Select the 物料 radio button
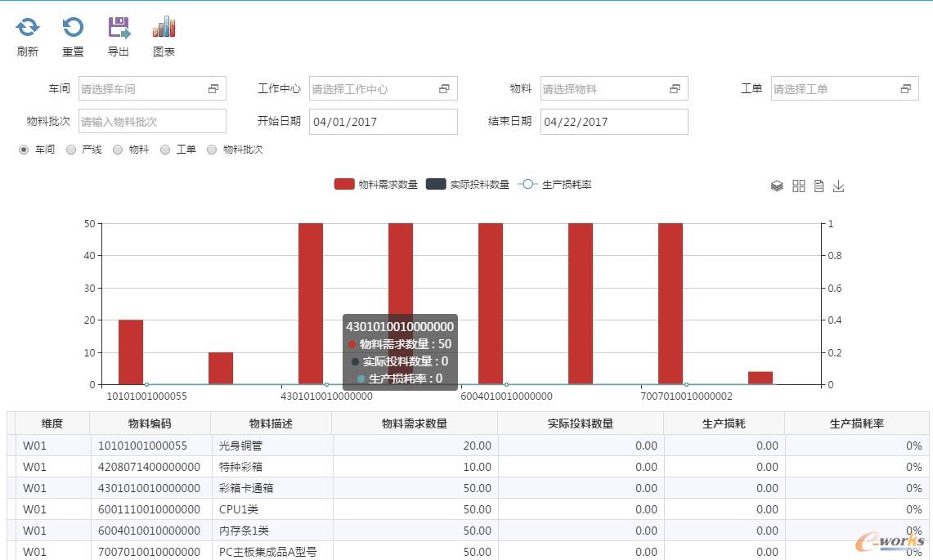933x560 pixels. pos(118,150)
